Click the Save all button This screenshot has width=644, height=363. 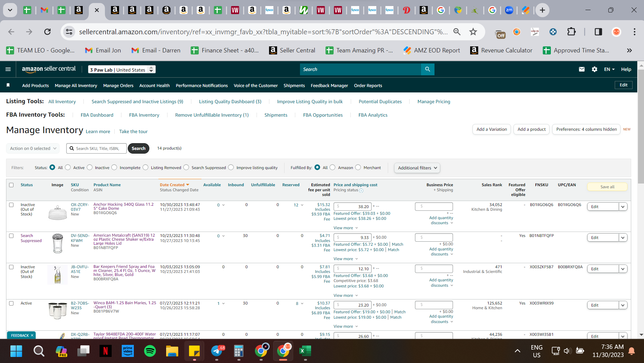click(x=607, y=187)
